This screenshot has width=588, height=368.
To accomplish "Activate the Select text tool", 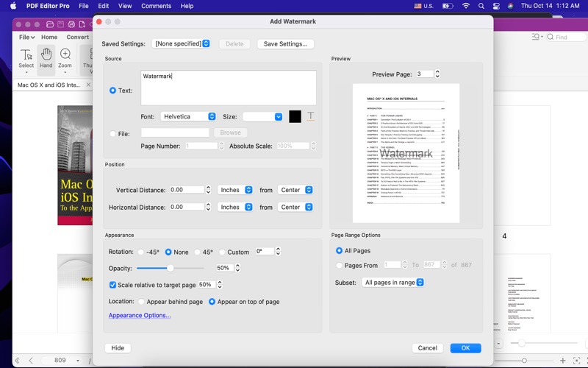I will 26,60.
